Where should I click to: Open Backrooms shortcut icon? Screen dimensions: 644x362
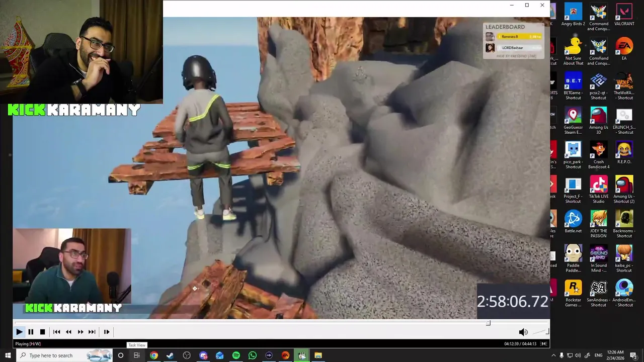click(624, 224)
